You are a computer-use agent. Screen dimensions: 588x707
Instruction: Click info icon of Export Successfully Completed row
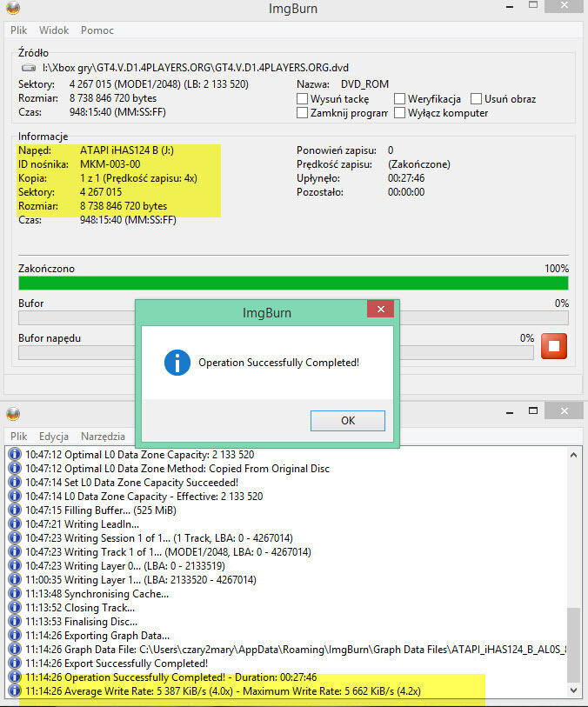coord(15,664)
